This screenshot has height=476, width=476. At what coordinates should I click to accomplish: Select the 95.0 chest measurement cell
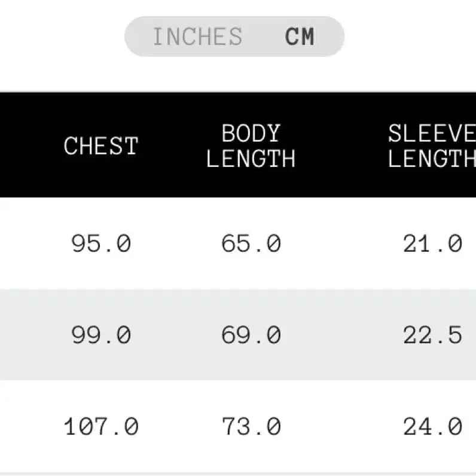click(x=101, y=244)
